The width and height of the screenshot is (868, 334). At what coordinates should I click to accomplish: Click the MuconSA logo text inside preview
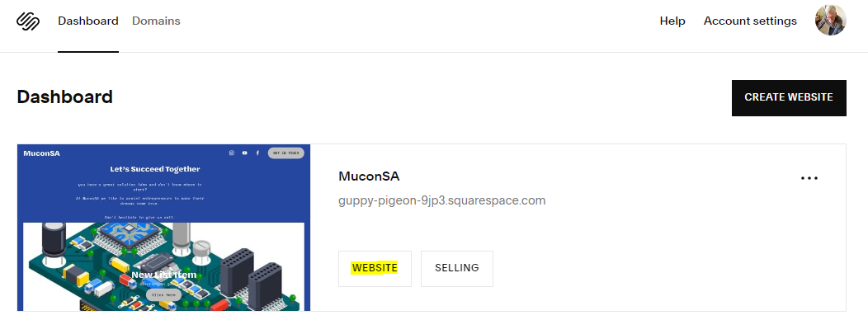(41, 153)
